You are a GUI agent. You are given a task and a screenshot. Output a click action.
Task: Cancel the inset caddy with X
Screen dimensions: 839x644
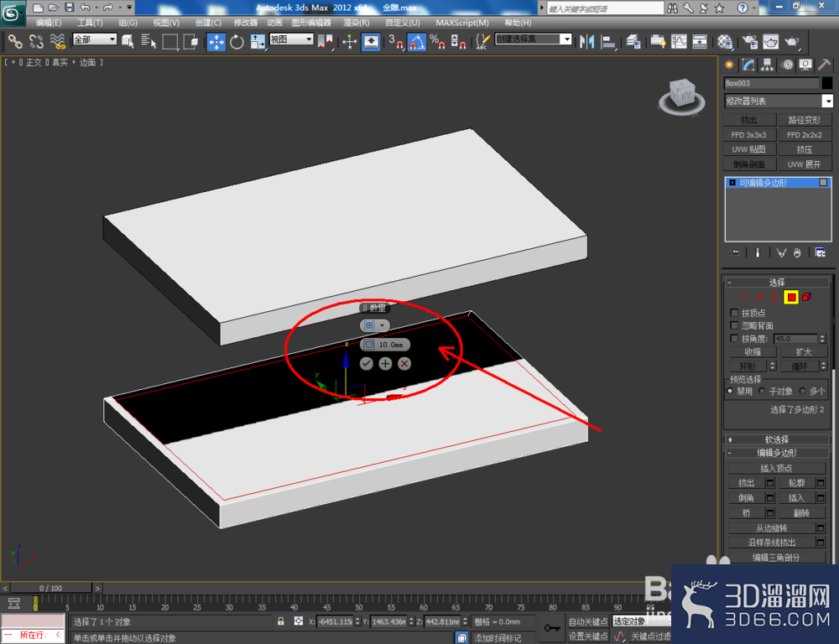coord(404,364)
